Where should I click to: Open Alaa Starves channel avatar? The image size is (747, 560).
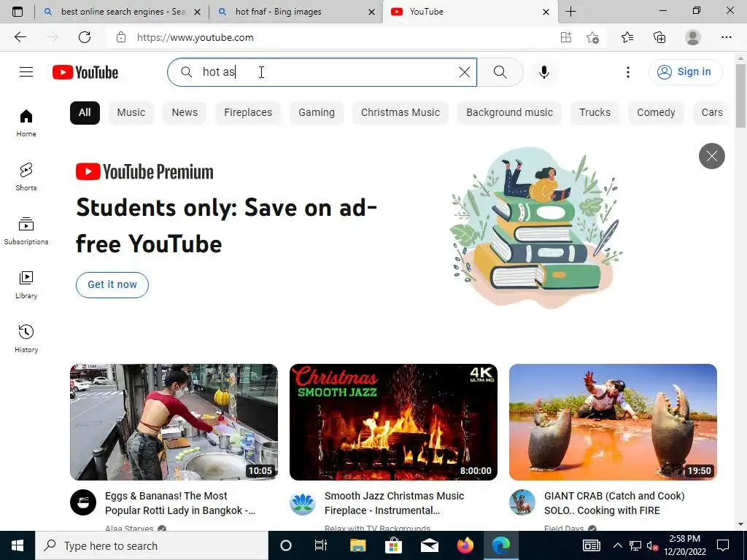pyautogui.click(x=83, y=502)
